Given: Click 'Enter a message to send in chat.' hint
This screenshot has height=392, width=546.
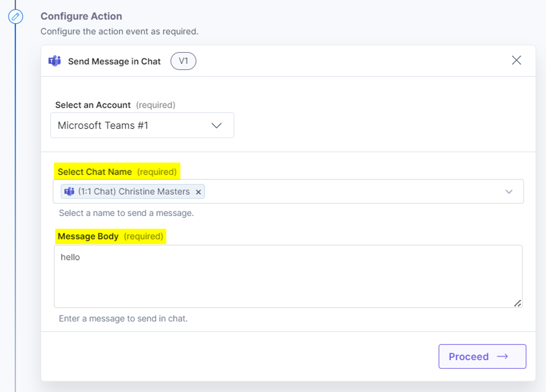Looking at the screenshot, I should (123, 318).
